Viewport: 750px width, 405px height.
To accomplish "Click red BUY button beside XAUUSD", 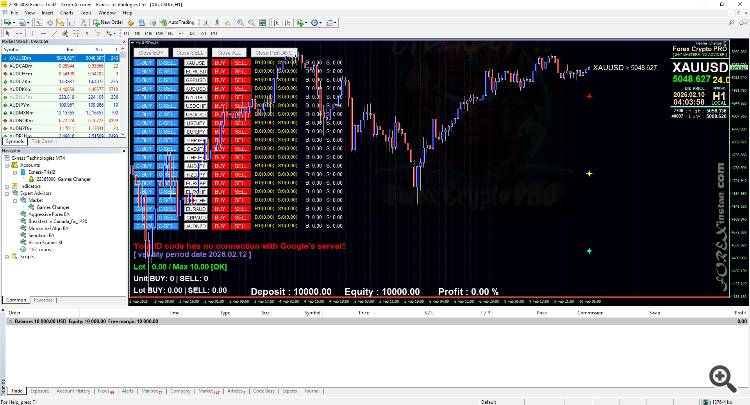I will (x=220, y=63).
